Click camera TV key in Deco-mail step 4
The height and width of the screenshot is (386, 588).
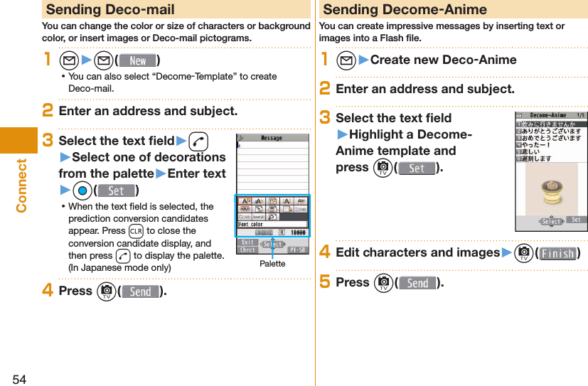pos(107,292)
